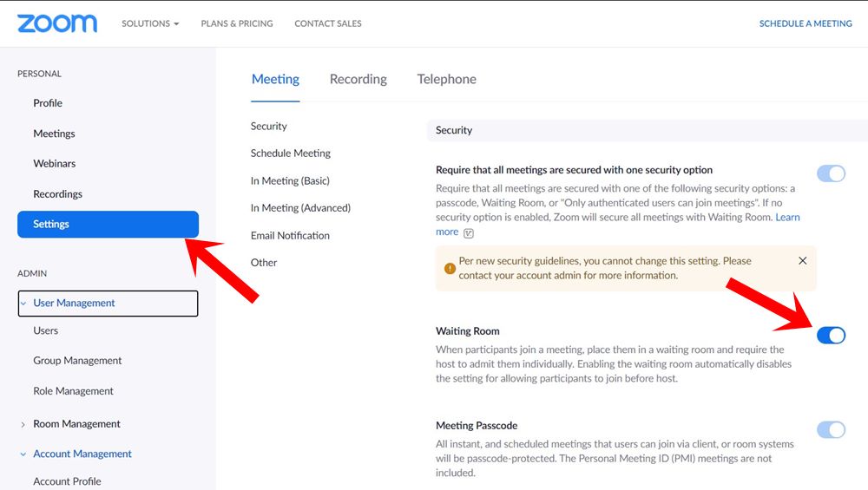Screen dimensions: 868x490
Task: Click the Waiting Room heading text
Action: [467, 331]
